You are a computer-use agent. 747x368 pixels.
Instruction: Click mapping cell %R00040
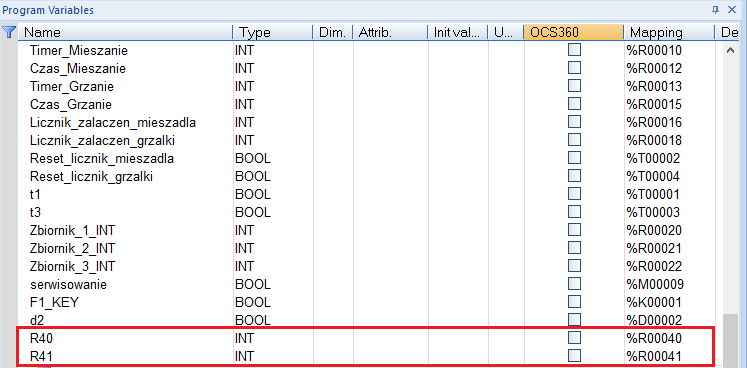(654, 338)
